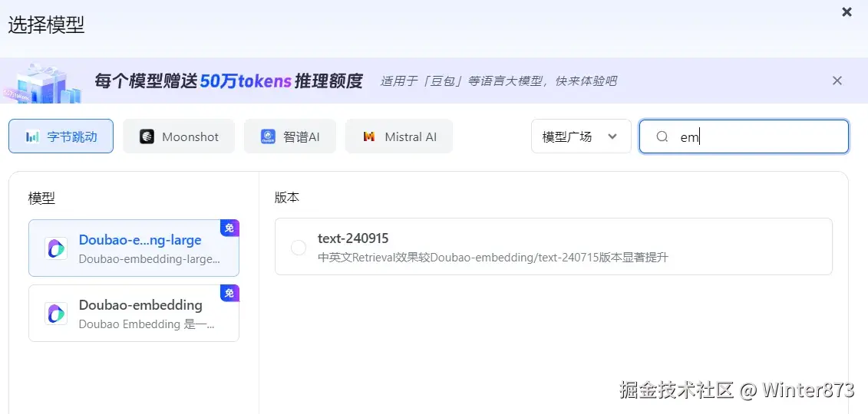Screen dimensions: 868x414
Task: Select the Moonshot provider tab
Action: [179, 136]
